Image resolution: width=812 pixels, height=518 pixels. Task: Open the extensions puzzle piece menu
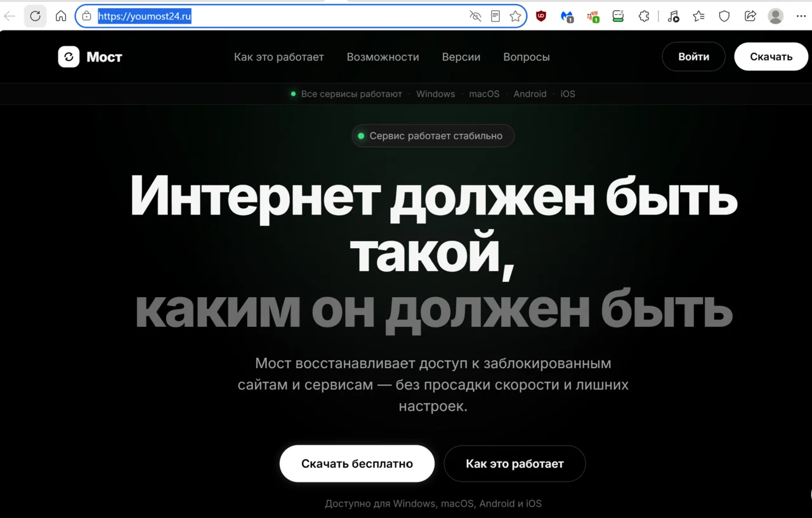click(644, 17)
